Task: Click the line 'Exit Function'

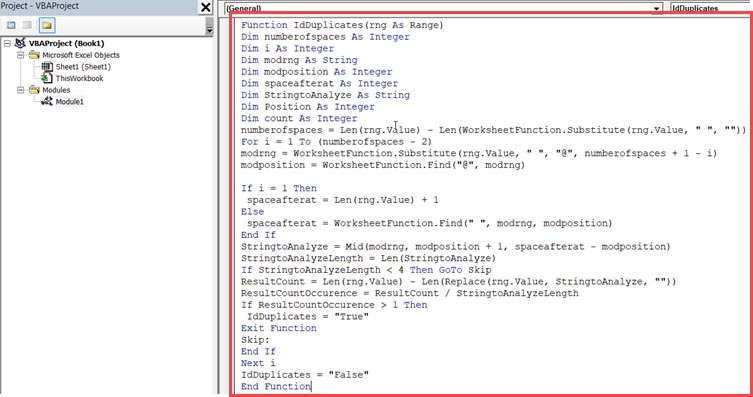Action: 279,328
